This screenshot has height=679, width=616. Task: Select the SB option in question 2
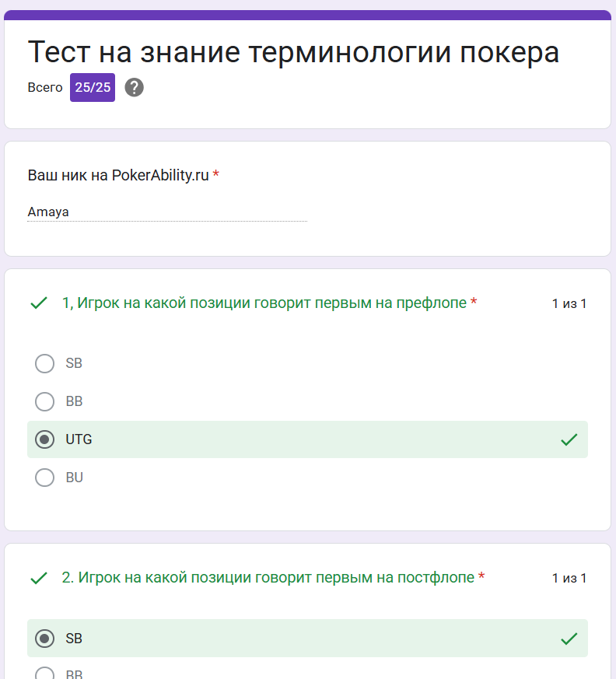[44, 639]
